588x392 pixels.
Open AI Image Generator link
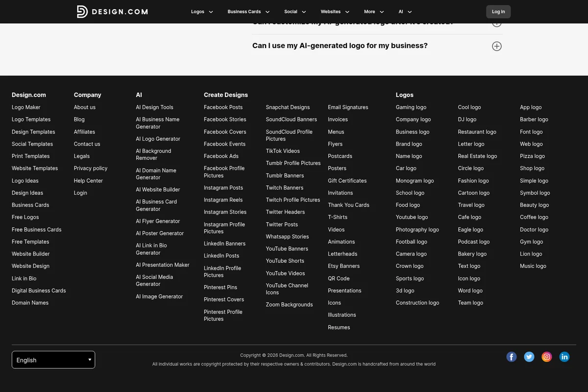pyautogui.click(x=159, y=296)
